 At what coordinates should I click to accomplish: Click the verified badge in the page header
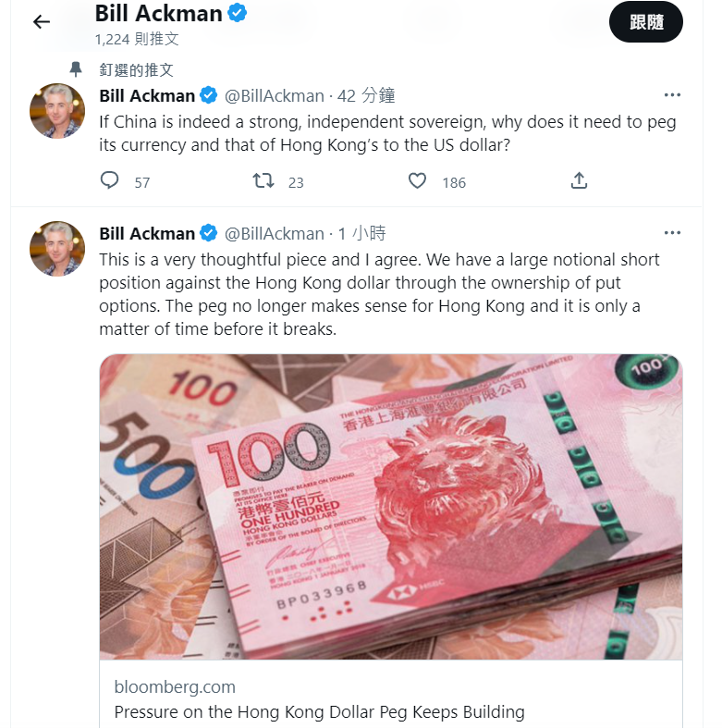(x=237, y=13)
